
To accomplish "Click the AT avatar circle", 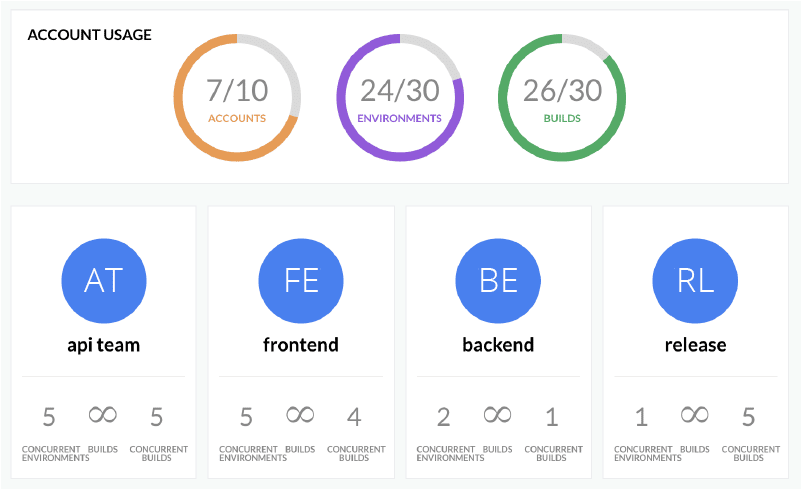I will [103, 280].
